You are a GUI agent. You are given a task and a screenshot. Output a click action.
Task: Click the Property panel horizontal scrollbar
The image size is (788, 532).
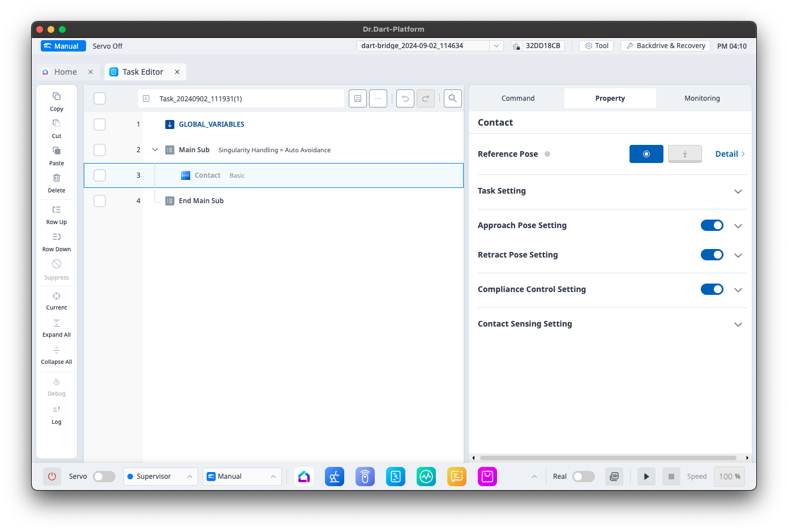[x=608, y=458]
